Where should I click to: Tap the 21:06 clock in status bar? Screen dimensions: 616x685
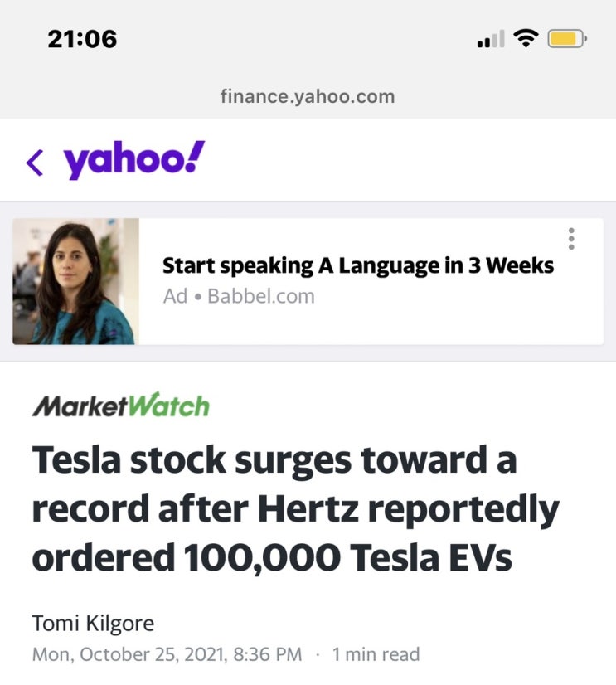pyautogui.click(x=82, y=39)
